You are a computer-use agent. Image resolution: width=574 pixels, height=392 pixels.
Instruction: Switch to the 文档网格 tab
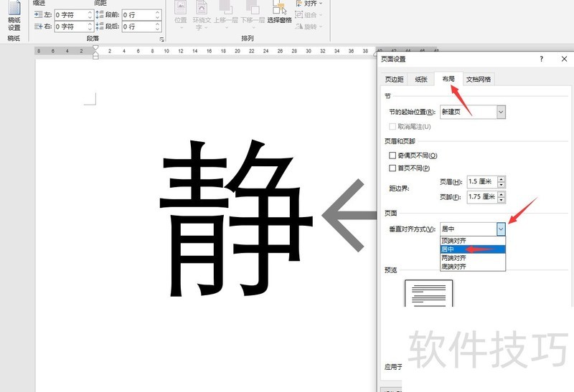click(x=478, y=80)
